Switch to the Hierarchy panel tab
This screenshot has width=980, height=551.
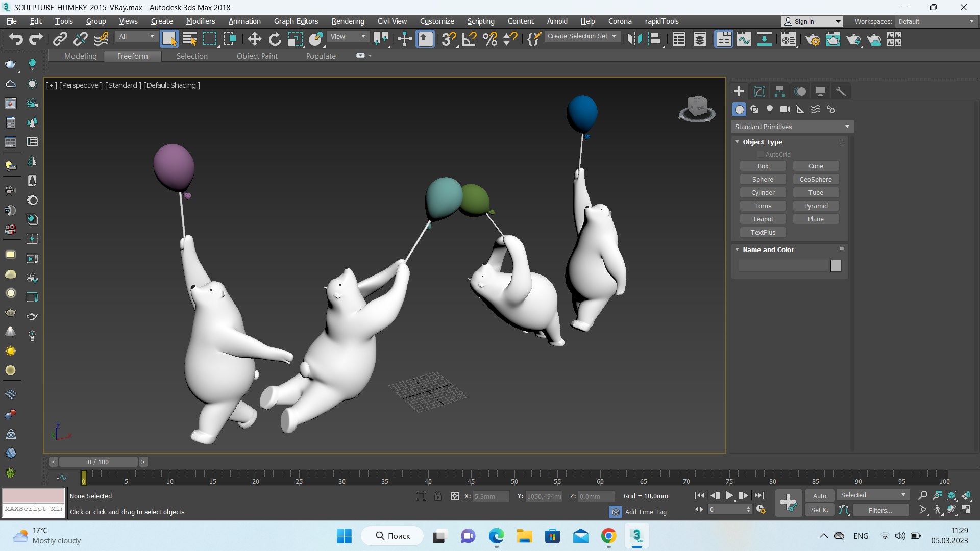tap(779, 91)
